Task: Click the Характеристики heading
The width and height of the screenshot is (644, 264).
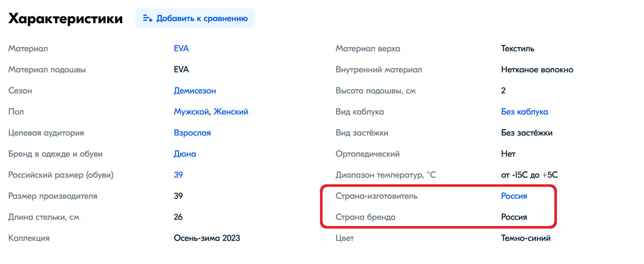Action: (x=66, y=19)
